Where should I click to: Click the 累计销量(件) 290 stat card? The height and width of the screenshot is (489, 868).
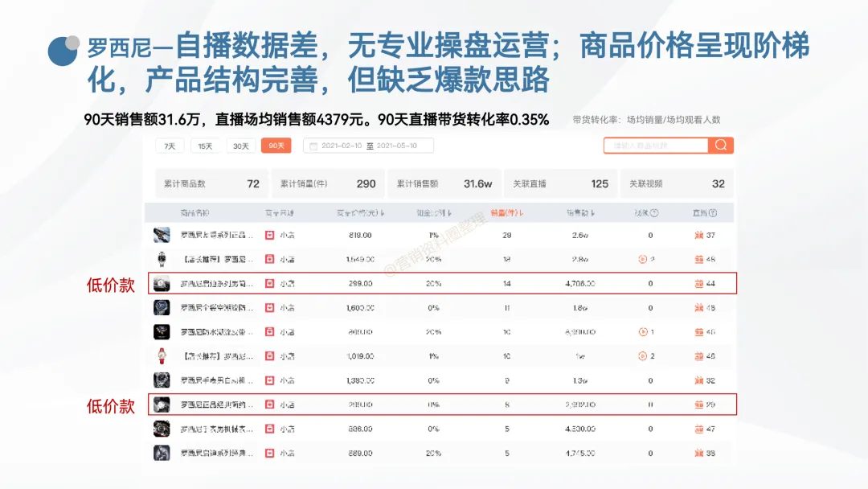[x=328, y=184]
